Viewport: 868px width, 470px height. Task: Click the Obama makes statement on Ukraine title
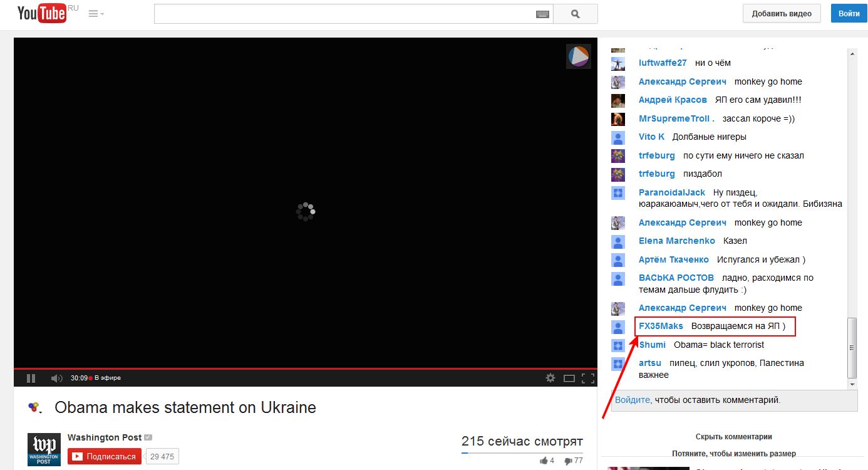(185, 407)
